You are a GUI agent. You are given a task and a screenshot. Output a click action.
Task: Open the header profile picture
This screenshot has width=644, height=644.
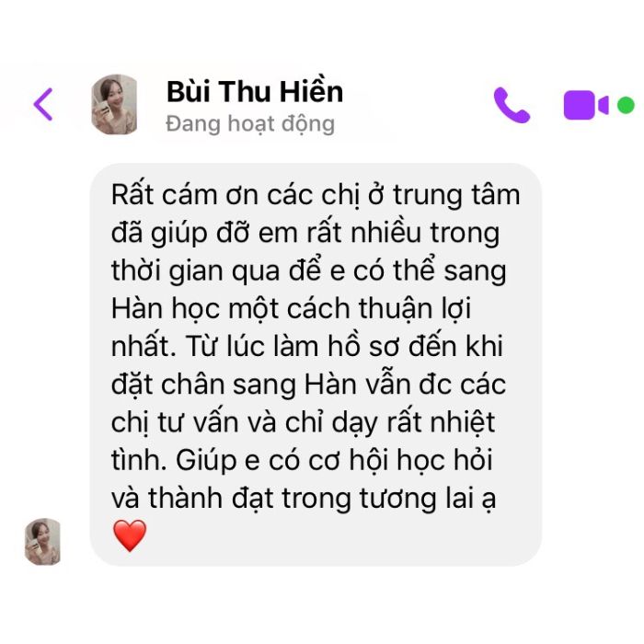click(x=114, y=104)
